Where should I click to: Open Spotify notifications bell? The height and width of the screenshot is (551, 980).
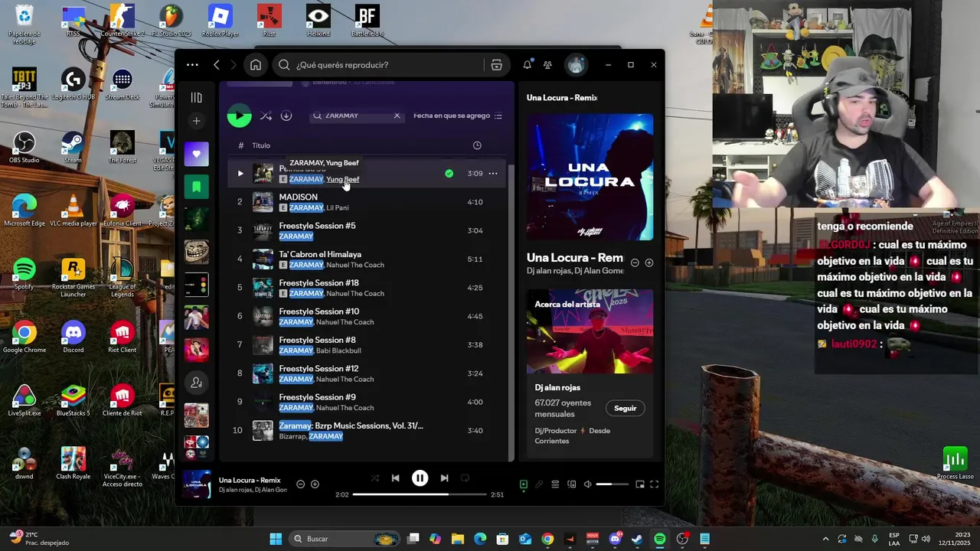coord(527,65)
